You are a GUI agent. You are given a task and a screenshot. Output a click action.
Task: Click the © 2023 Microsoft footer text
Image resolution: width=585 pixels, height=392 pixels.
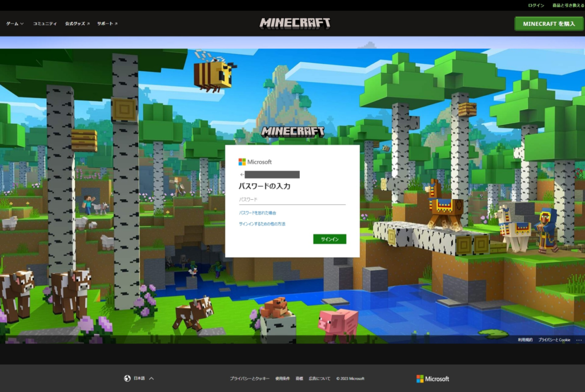coord(350,378)
